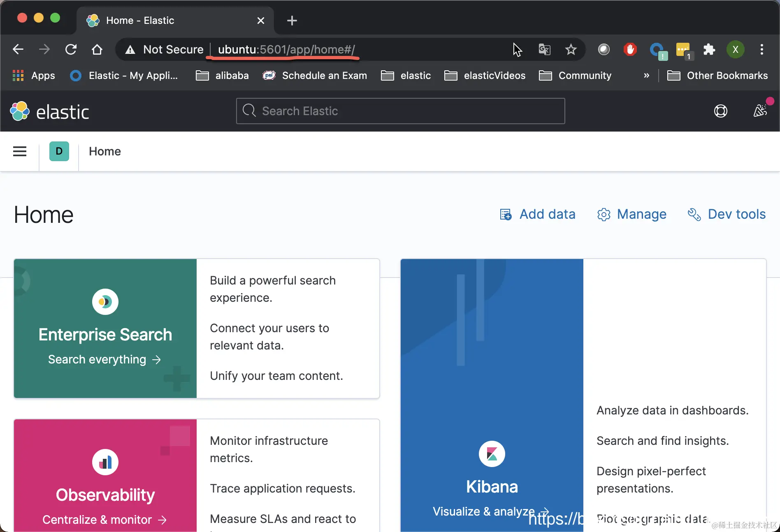Select the Home - Elastic tab
Screen dimensions: 780x532
point(175,21)
